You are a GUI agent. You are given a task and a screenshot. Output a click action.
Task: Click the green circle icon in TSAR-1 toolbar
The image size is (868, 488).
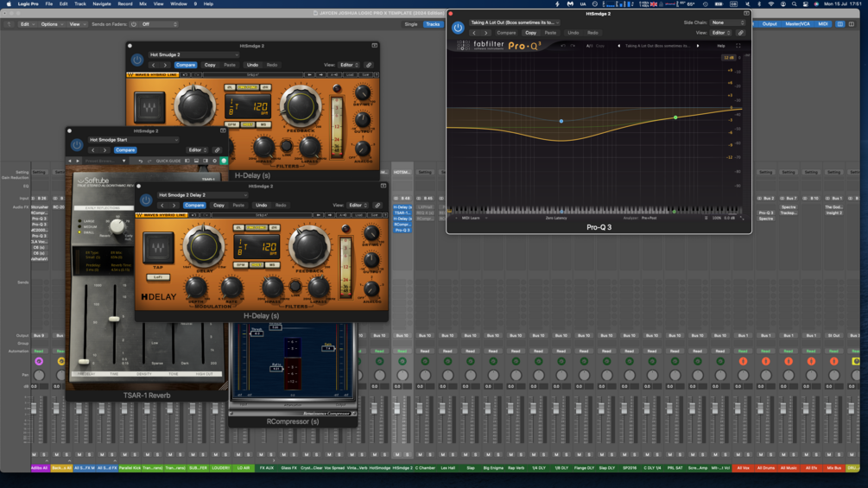[224, 161]
